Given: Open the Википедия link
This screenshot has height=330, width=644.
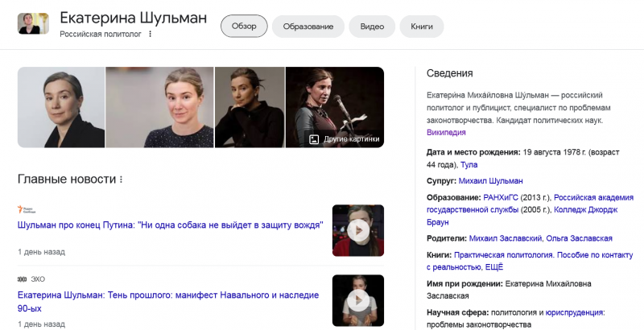Looking at the screenshot, I should (446, 132).
